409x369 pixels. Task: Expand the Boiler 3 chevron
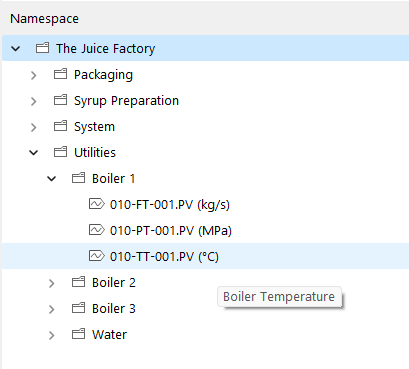(x=51, y=309)
